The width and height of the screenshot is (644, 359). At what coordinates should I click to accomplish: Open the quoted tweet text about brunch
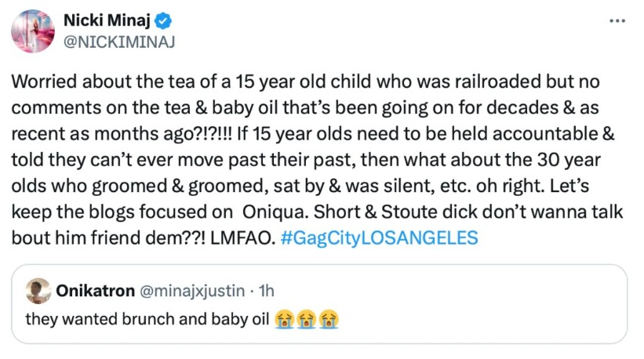click(x=147, y=319)
